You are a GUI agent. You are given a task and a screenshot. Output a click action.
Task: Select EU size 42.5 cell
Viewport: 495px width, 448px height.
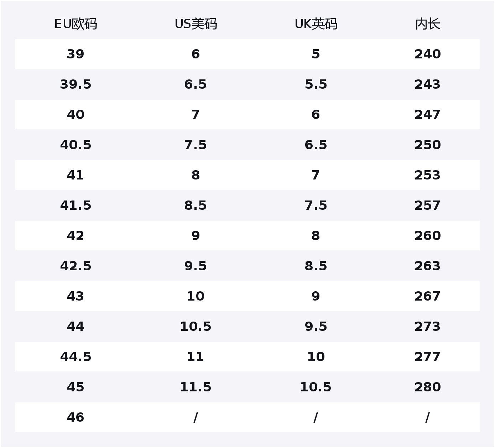click(75, 266)
